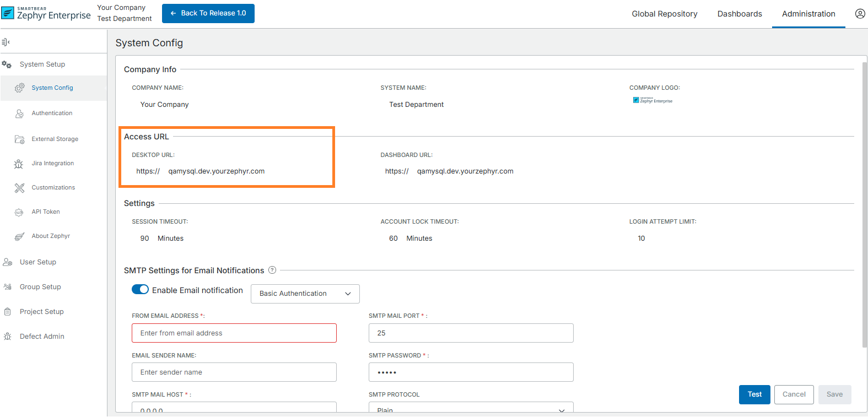This screenshot has height=417, width=868.
Task: Click the Authentication sidebar icon
Action: [x=19, y=113]
